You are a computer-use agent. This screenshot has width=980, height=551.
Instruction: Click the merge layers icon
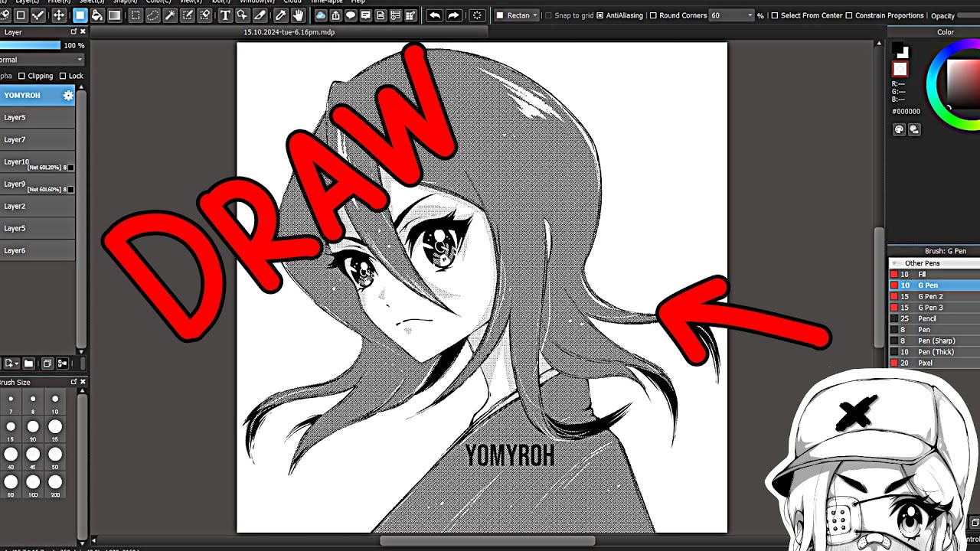[63, 364]
